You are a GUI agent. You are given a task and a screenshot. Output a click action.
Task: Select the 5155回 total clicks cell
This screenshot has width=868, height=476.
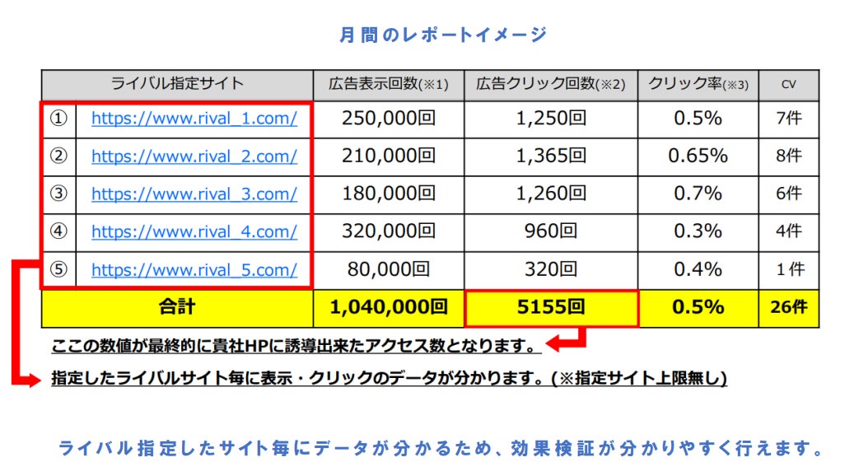(x=552, y=308)
